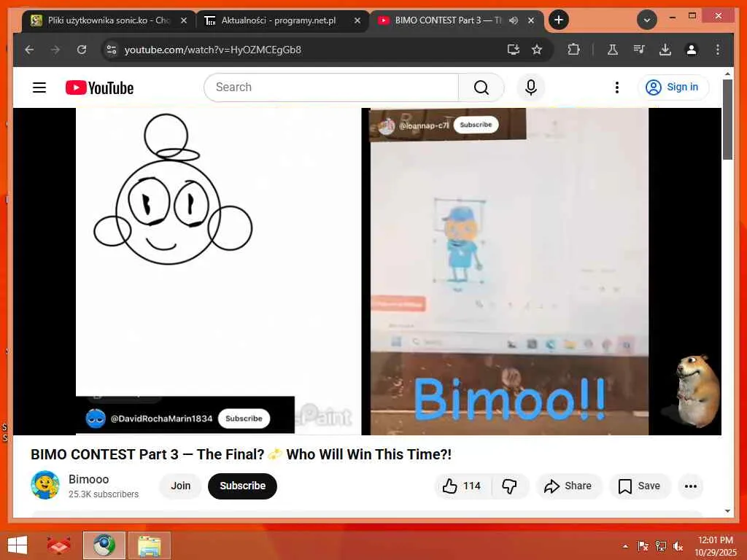Viewport: 747px width, 560px height.
Task: Click the install app icon in address bar
Action: click(x=513, y=50)
